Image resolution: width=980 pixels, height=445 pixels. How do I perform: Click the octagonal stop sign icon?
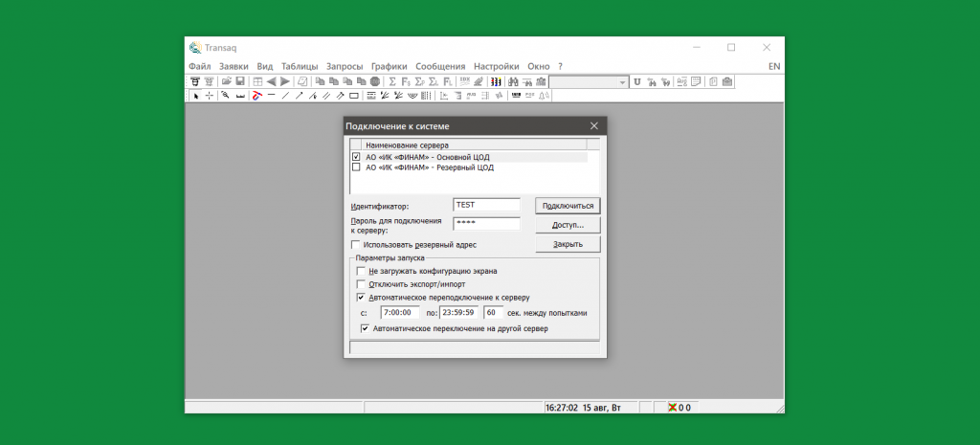(375, 82)
